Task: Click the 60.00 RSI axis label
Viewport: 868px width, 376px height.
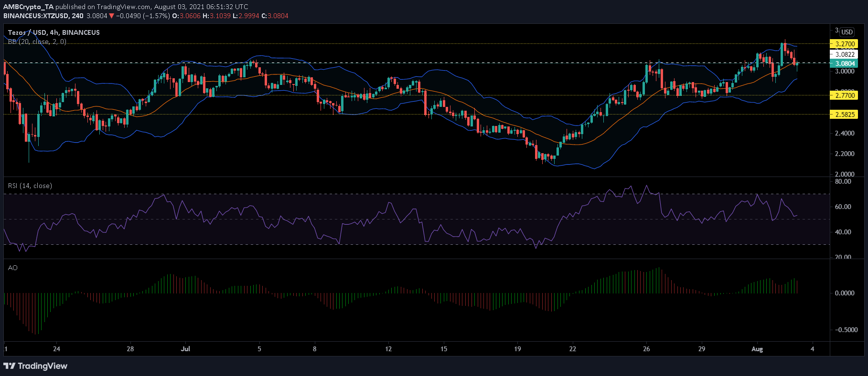Action: pos(843,207)
